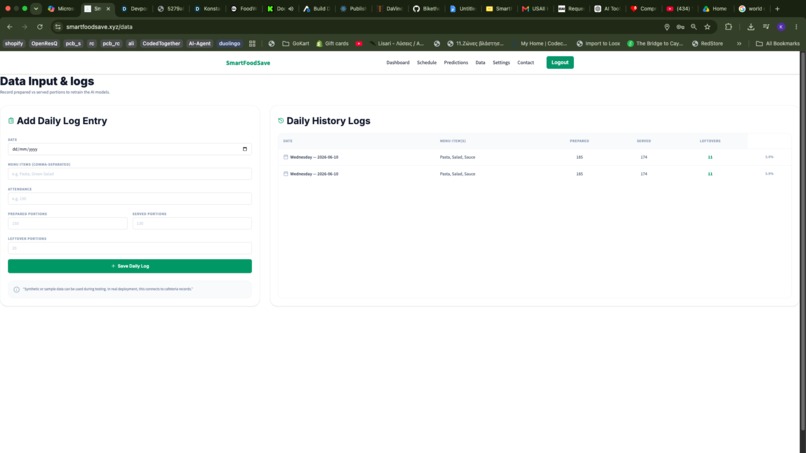Click the SmartFoodSave logo
Screen dimensions: 806x453
tap(248, 63)
